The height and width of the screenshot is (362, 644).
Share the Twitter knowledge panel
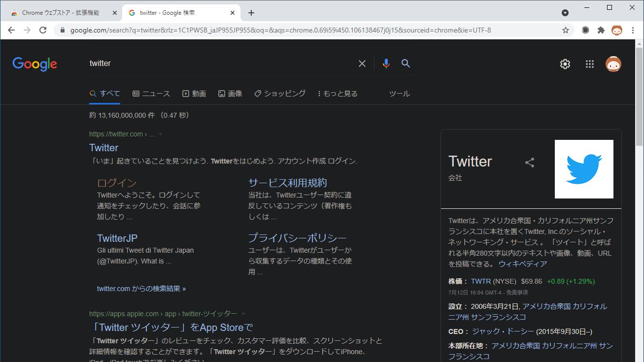[530, 163]
